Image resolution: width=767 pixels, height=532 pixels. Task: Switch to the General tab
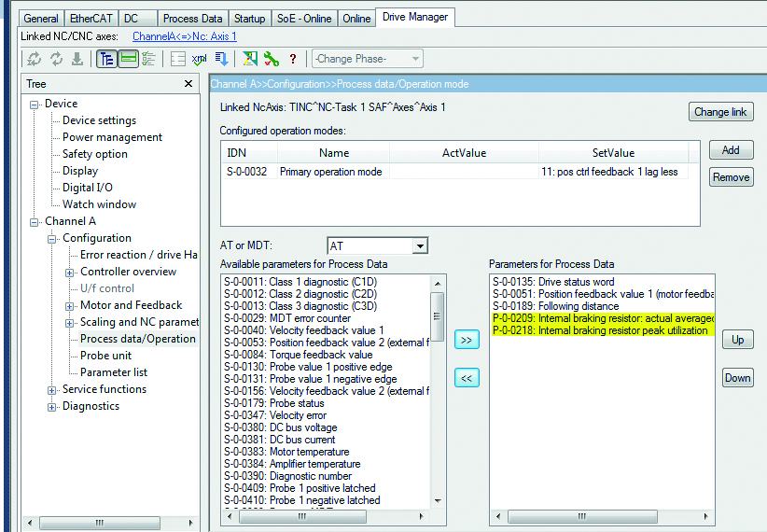click(41, 19)
